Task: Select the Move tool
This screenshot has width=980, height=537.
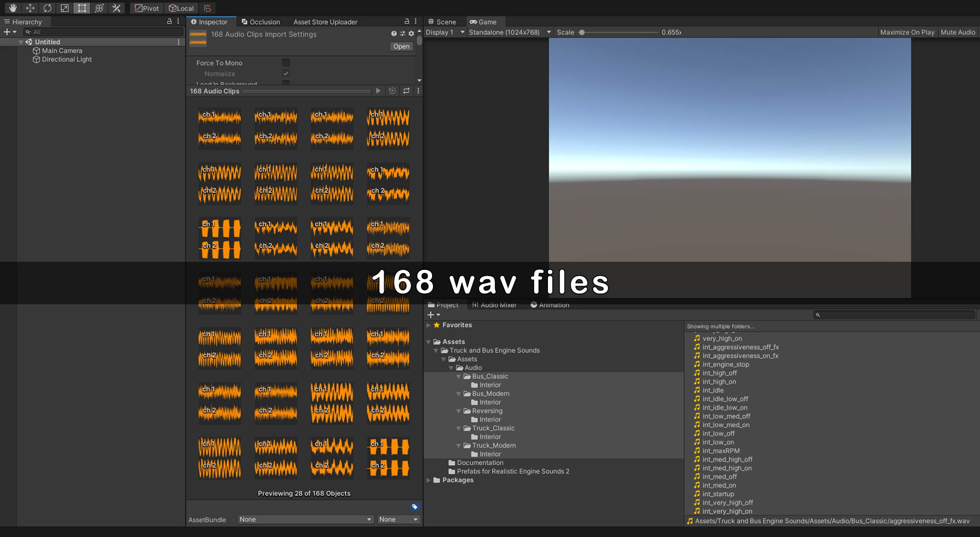Action: point(30,8)
